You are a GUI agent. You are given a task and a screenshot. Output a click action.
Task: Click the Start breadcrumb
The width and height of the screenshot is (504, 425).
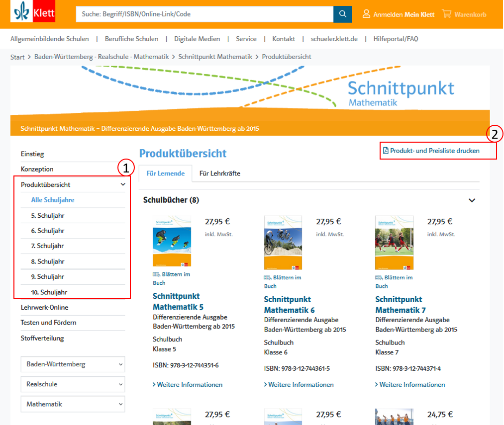pos(17,57)
